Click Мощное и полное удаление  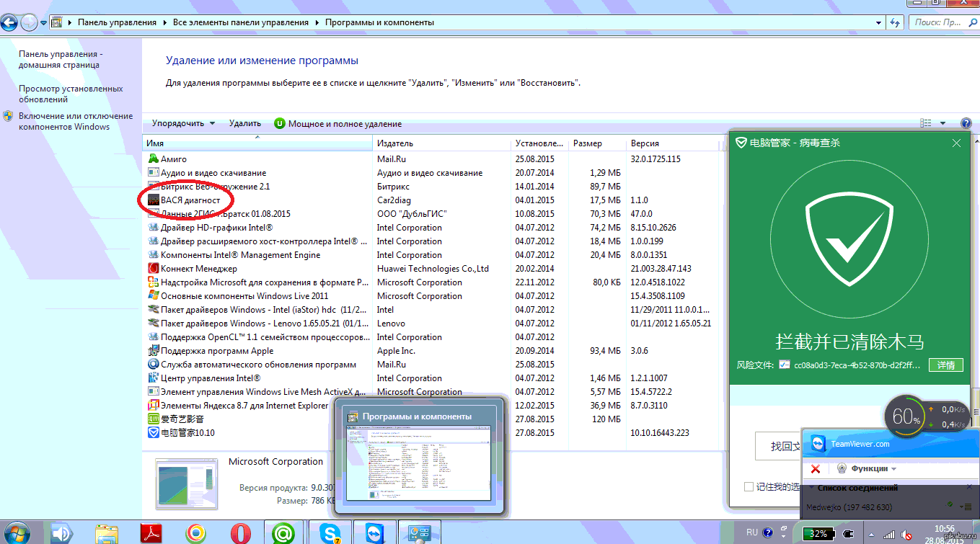tap(345, 123)
